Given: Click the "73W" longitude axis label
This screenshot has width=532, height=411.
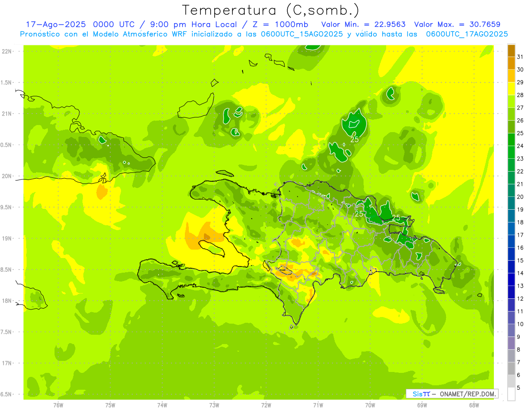Looking at the screenshot, I should coord(214,405).
